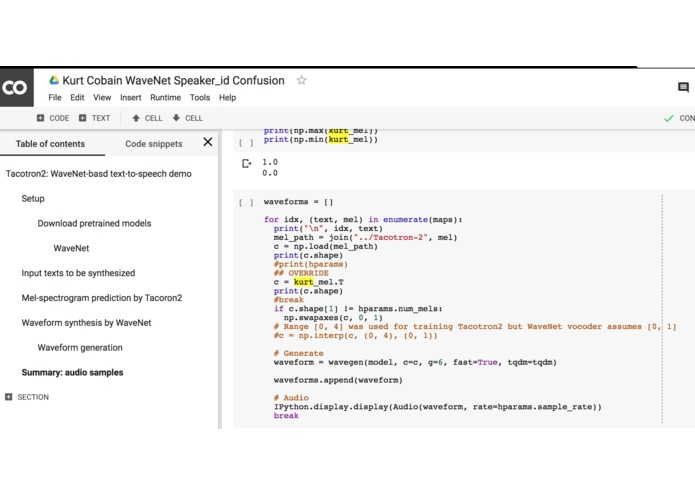Screen dimensions: 695x494
Task: Click the 'c = np.load(mel_path)' line
Action: point(325,246)
